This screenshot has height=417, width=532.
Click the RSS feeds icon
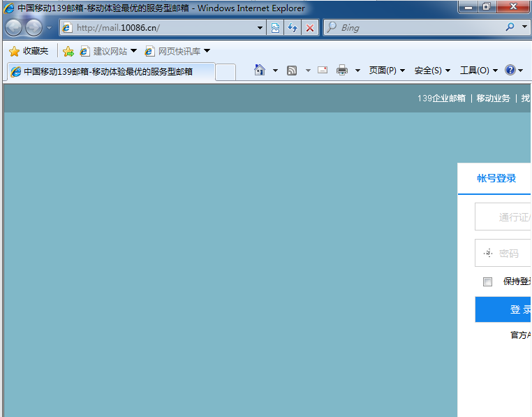292,71
